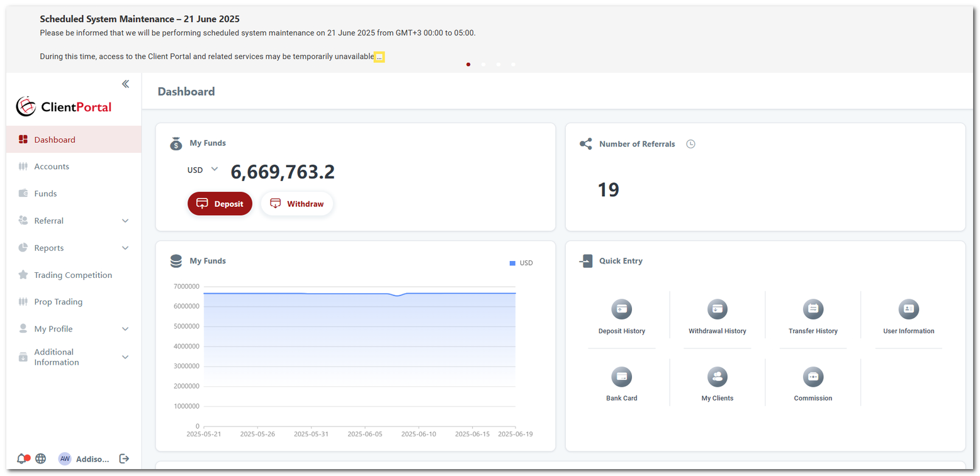Click the logout icon in sidebar footer
The image size is (980, 476).
pos(124,458)
